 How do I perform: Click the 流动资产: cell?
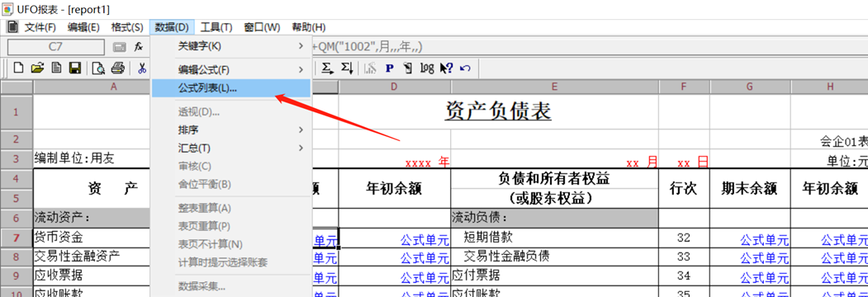(92, 218)
